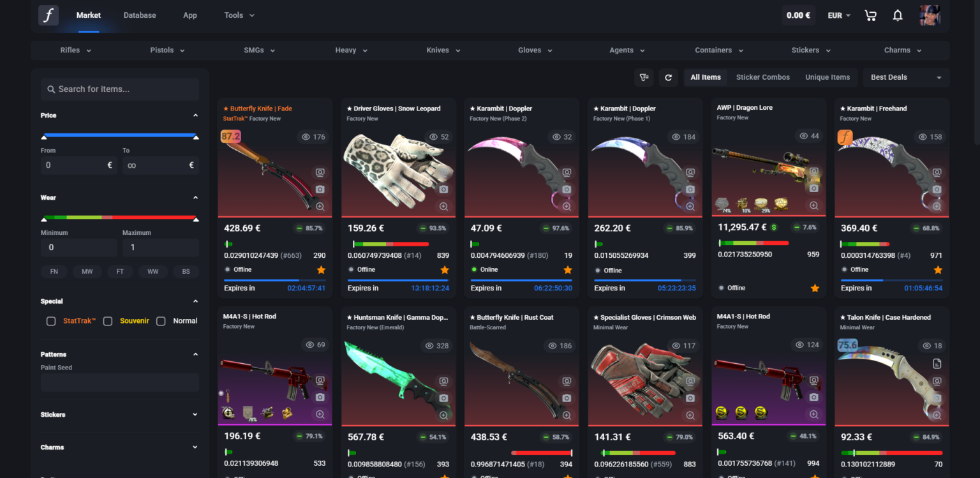Click the filter icon near All Items
This screenshot has height=478, width=980.
tap(644, 77)
